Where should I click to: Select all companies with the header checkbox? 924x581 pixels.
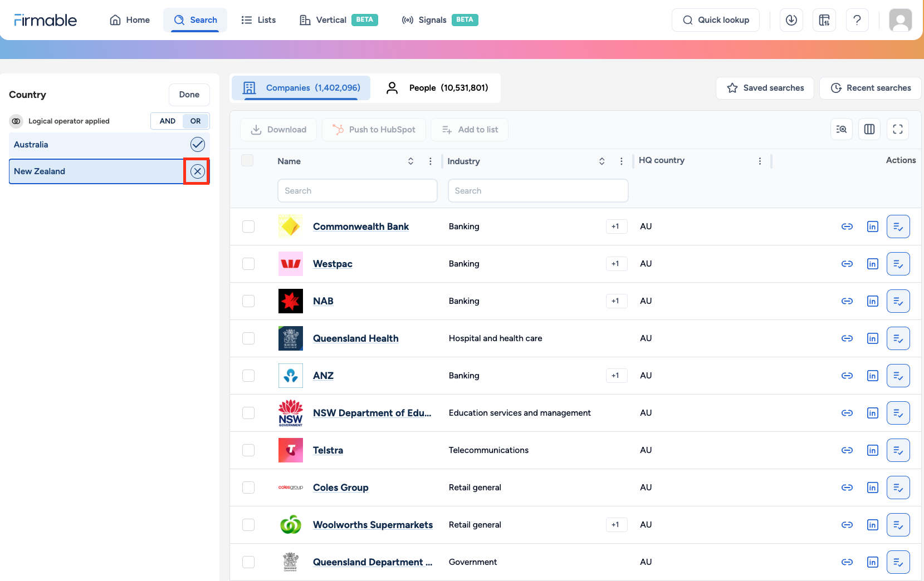coord(248,160)
